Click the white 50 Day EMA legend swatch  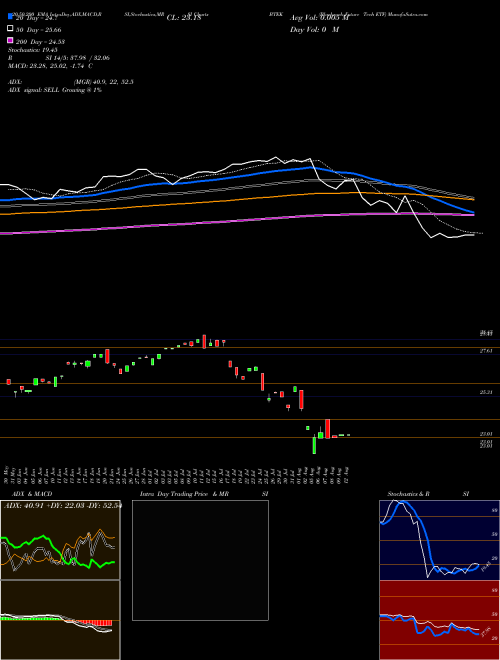pos(10,29)
